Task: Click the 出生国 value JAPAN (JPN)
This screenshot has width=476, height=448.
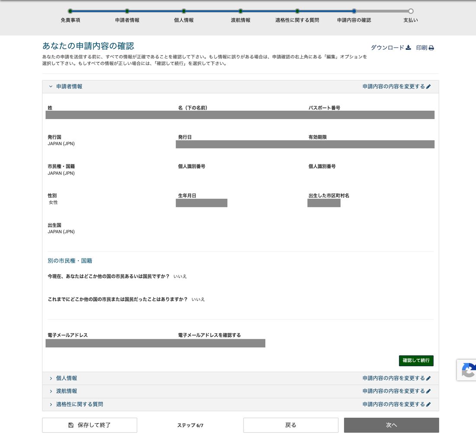Action: pos(61,232)
